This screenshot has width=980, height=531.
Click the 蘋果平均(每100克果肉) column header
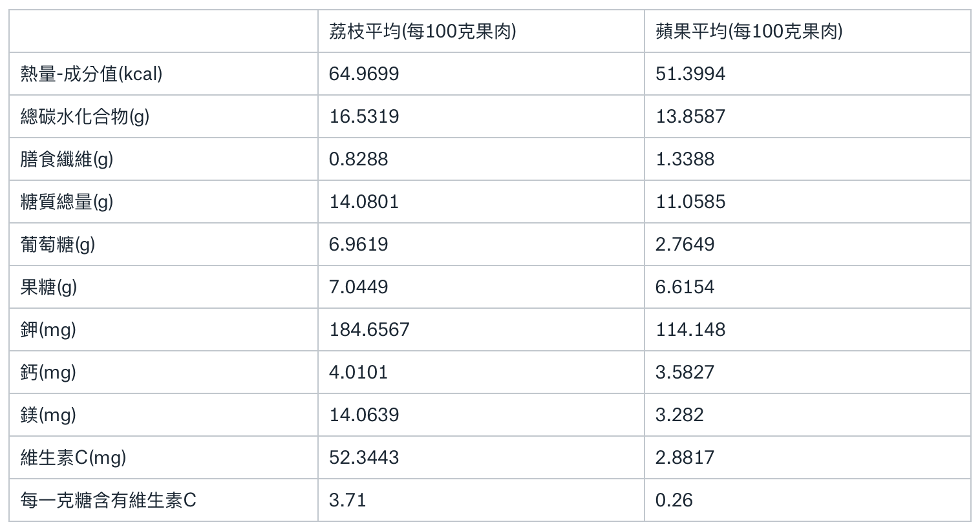tap(749, 31)
